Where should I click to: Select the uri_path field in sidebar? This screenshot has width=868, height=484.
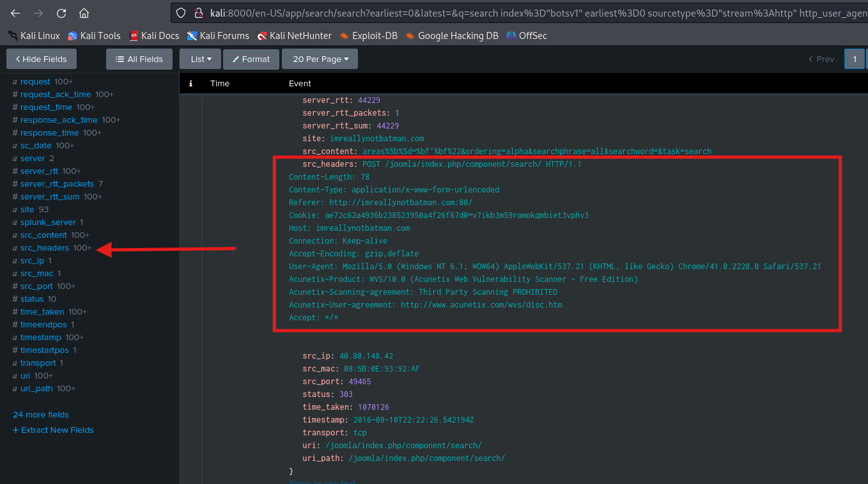[36, 389]
